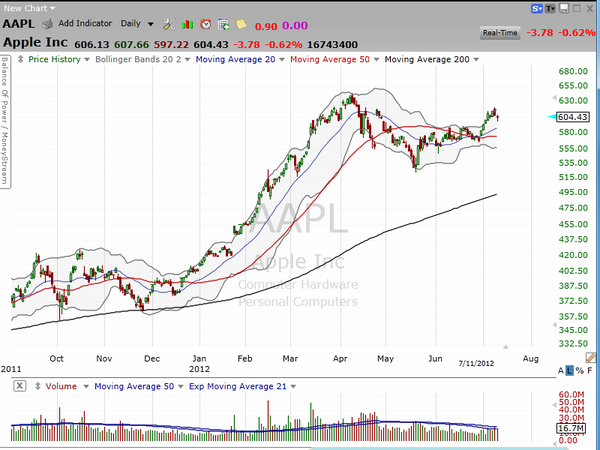600x450 pixels.
Task: Open the Bollinger Bands 20 2 menu
Action: 187,60
